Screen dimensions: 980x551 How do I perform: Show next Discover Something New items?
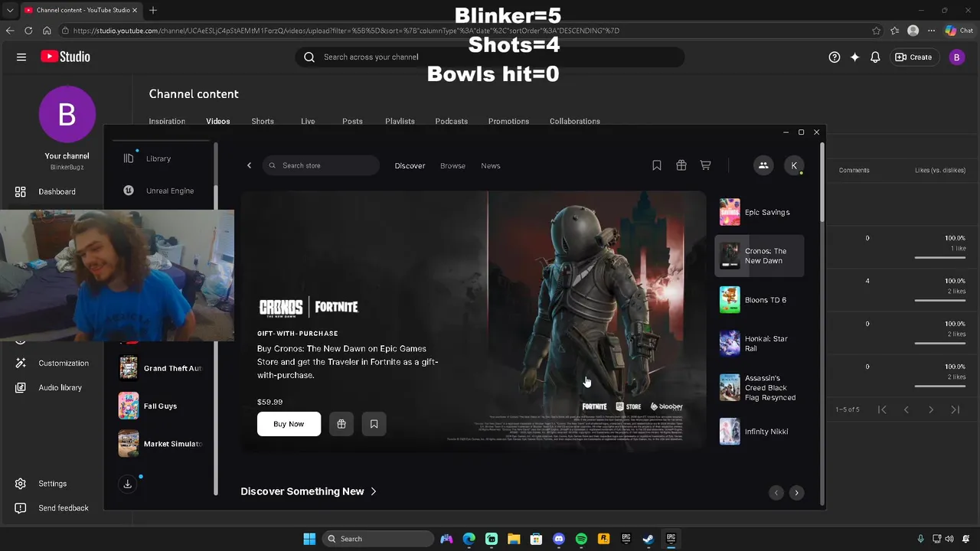pyautogui.click(x=796, y=493)
